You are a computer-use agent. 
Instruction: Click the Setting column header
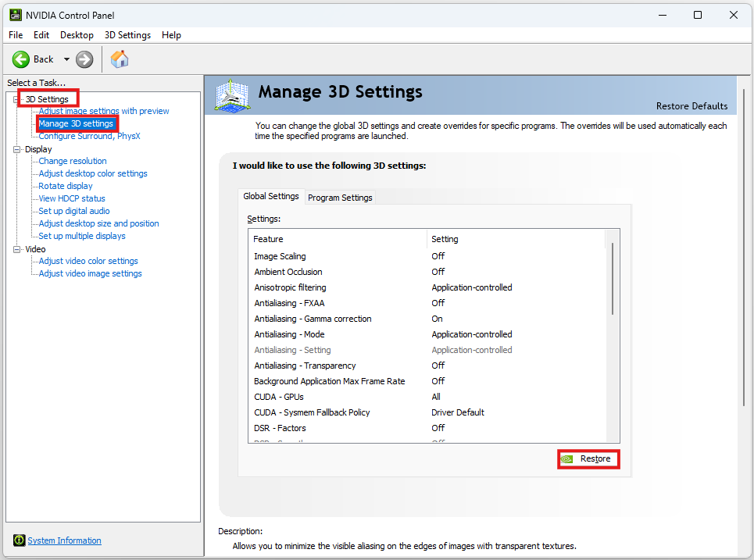click(516, 239)
